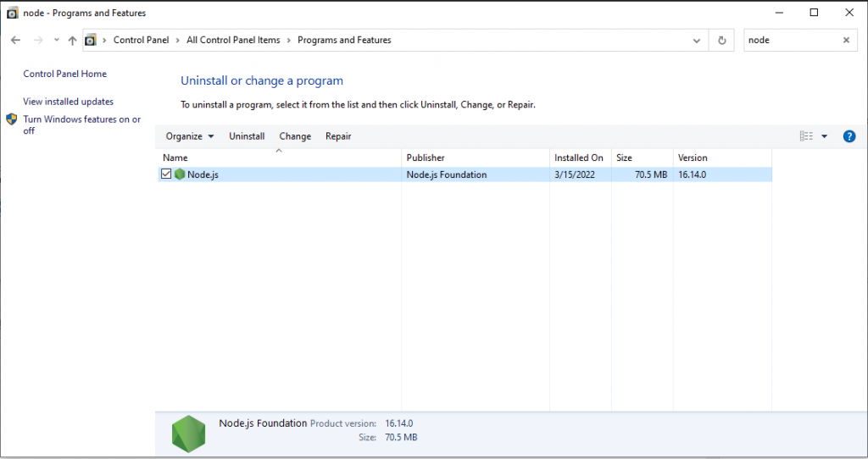Open 'All Control Panel Items' breadcrumb

[233, 40]
